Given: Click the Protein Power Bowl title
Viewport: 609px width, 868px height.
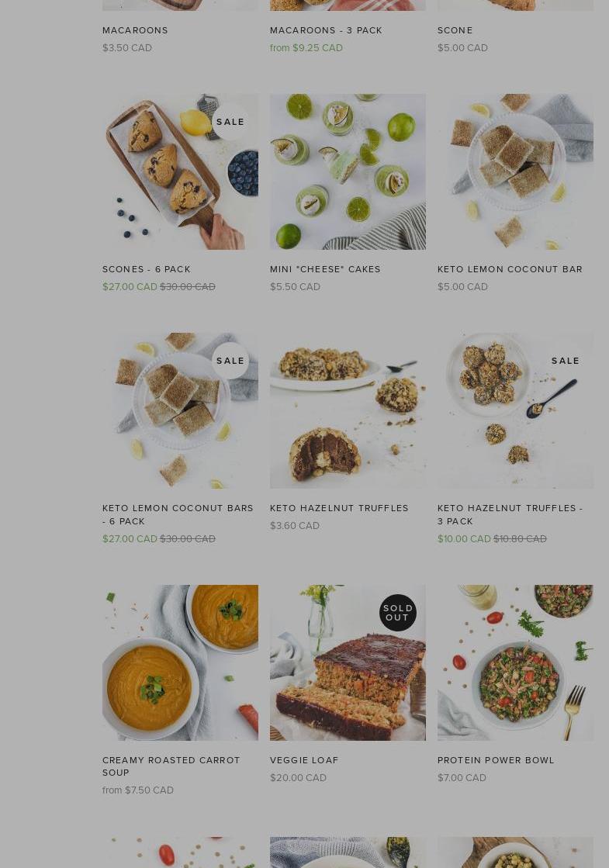Looking at the screenshot, I should (x=496, y=761).
